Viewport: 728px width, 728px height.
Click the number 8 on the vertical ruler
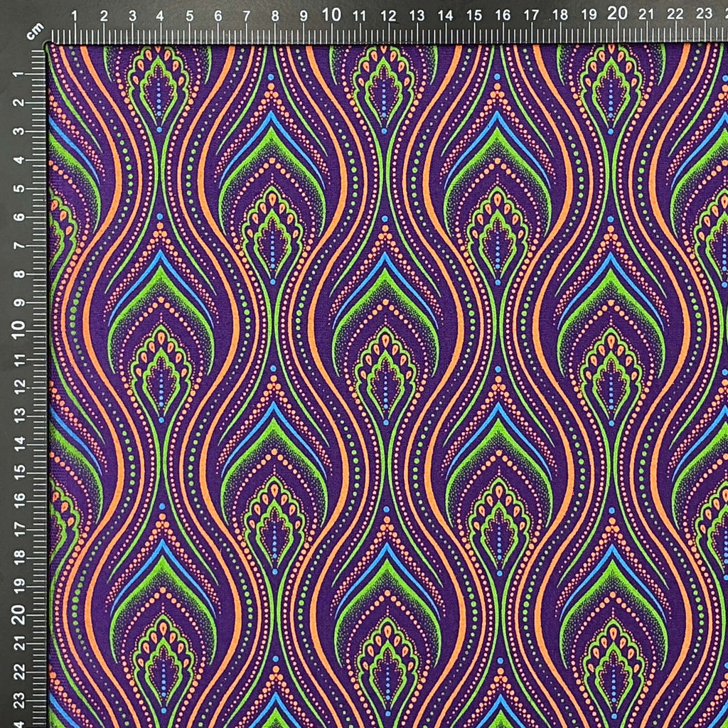(19, 274)
